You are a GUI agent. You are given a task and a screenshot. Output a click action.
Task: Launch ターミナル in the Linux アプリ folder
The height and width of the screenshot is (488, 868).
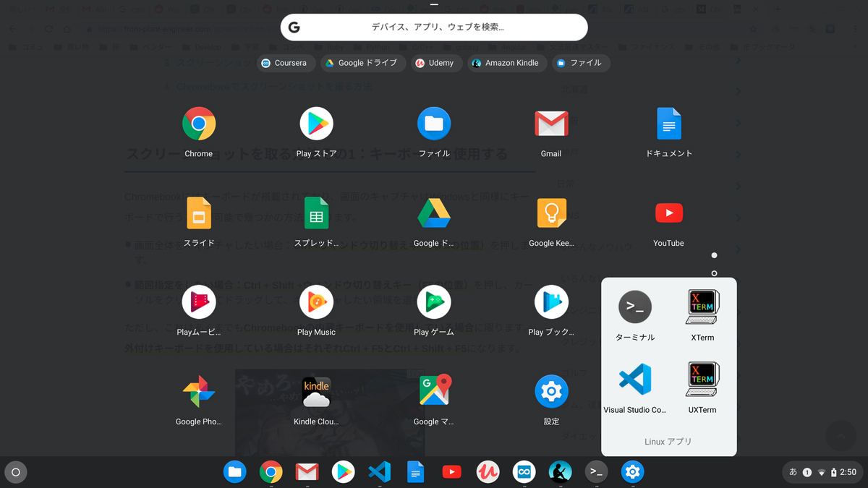click(x=635, y=307)
